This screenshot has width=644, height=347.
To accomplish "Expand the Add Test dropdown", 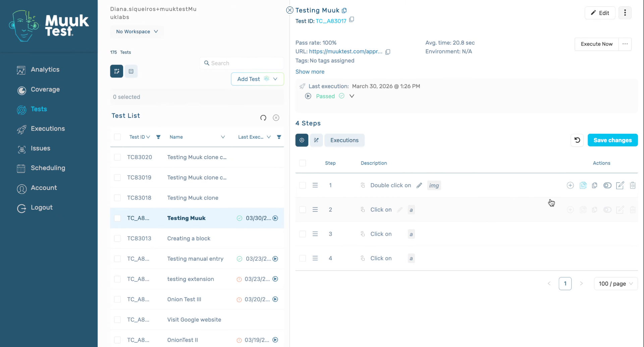I will (275, 79).
